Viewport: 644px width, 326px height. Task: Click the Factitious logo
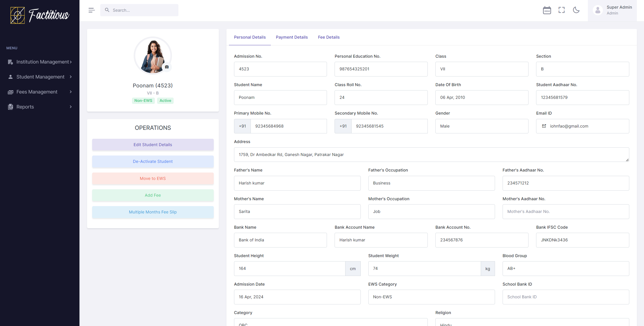(x=40, y=15)
